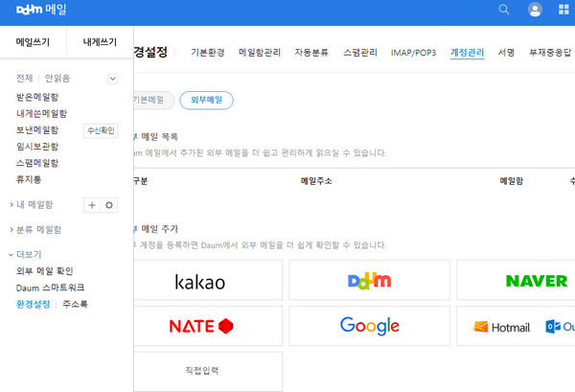The height and width of the screenshot is (392, 575).
Task: Choose the Google mail provider
Action: point(369,326)
